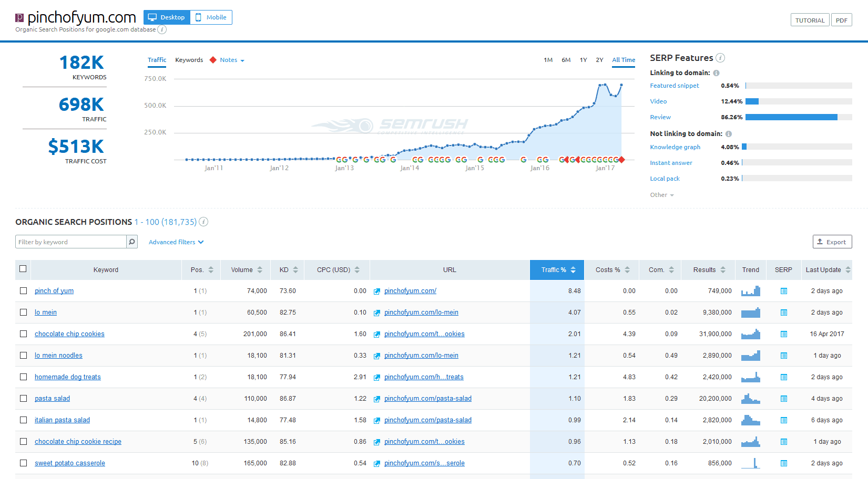This screenshot has width=868, height=479.
Task: Open the Knowledge graph link
Action: (675, 147)
